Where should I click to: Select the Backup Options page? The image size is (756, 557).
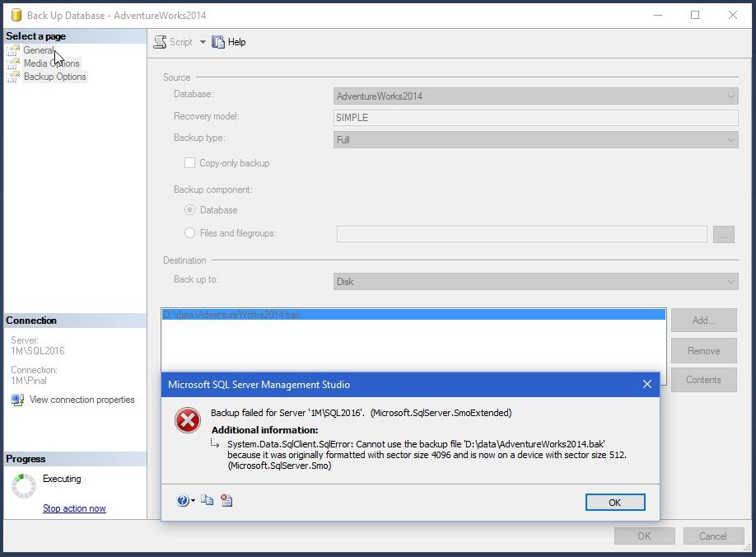click(55, 77)
